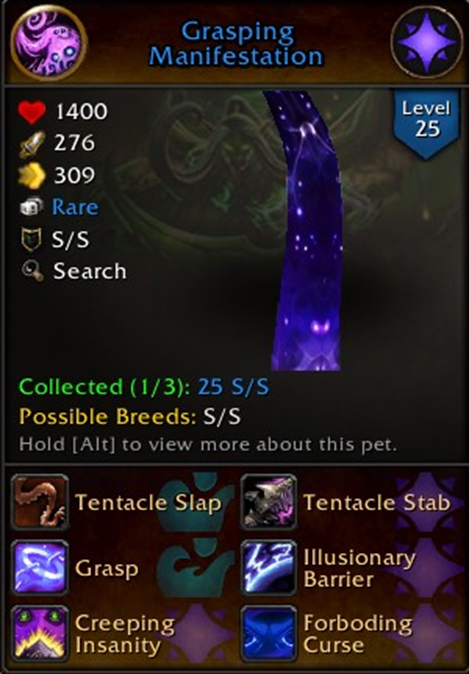Viewport: 469px width, 674px height.
Task: Click the Tentacle Slap ability name
Action: click(x=148, y=502)
